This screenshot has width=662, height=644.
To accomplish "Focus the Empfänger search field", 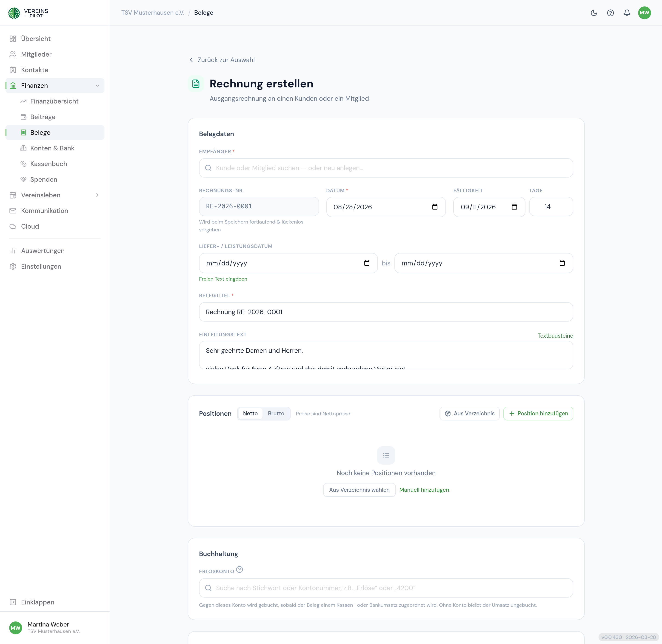I will click(386, 168).
